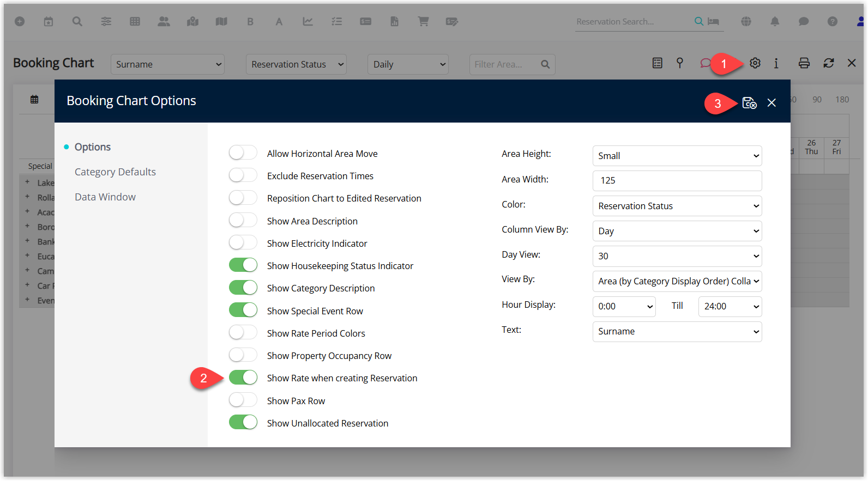Disable Show Special Event Row
This screenshot has height=481, width=868.
(243, 310)
